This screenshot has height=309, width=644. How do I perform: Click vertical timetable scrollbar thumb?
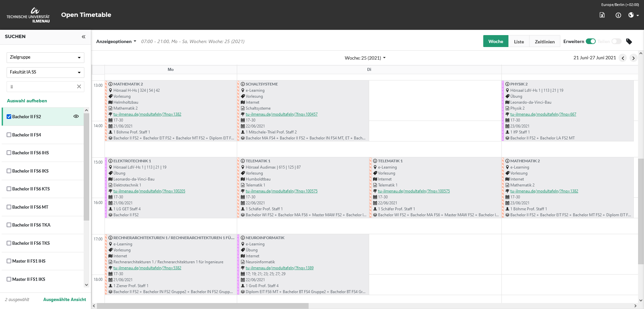pos(641,211)
